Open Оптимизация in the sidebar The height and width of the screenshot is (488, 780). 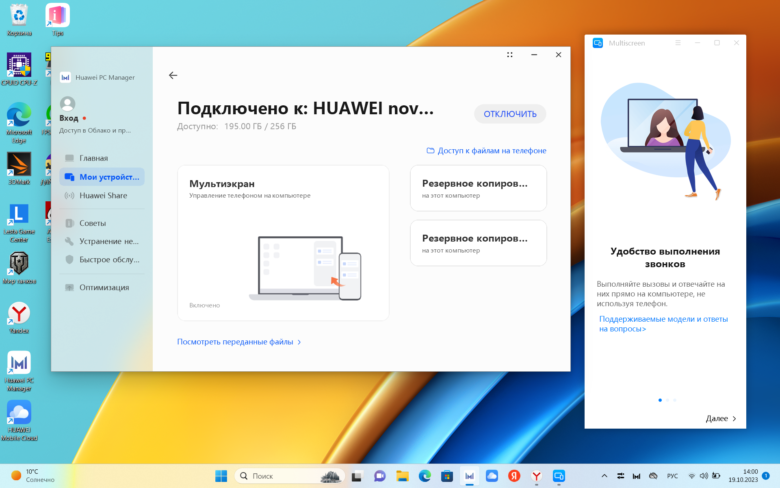click(102, 287)
